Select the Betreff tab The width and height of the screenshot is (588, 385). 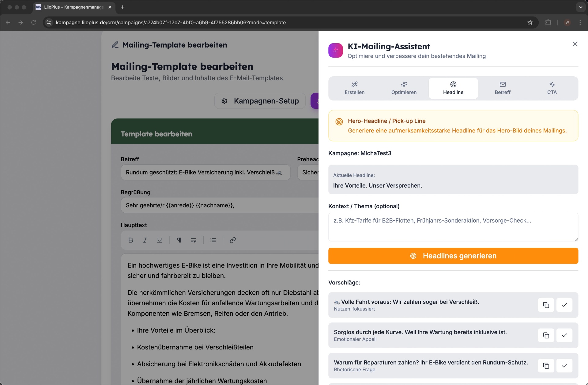502,88
